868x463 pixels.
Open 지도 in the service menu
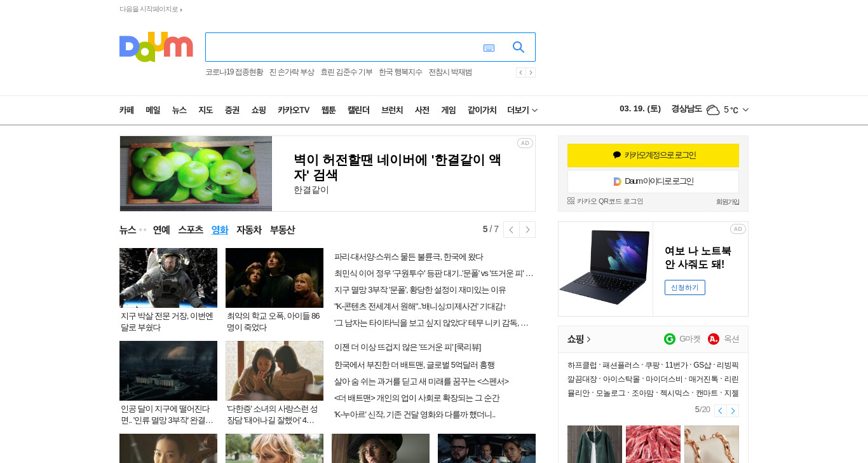click(x=206, y=110)
